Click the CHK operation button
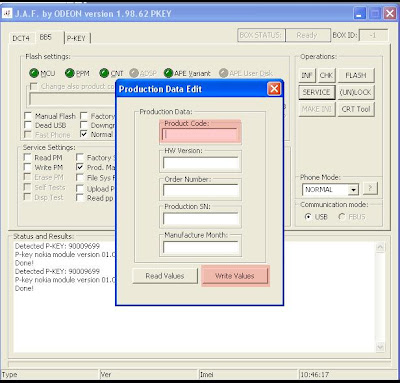This screenshot has height=383, width=400. 326,75
